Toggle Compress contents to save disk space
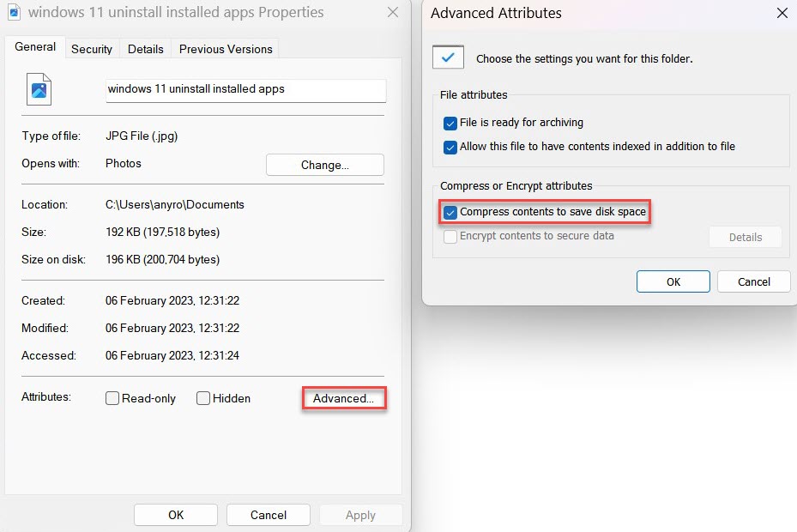 point(450,212)
